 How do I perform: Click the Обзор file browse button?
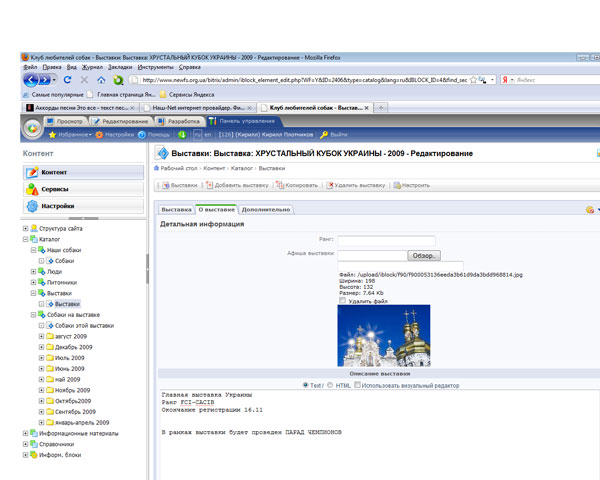(x=424, y=256)
